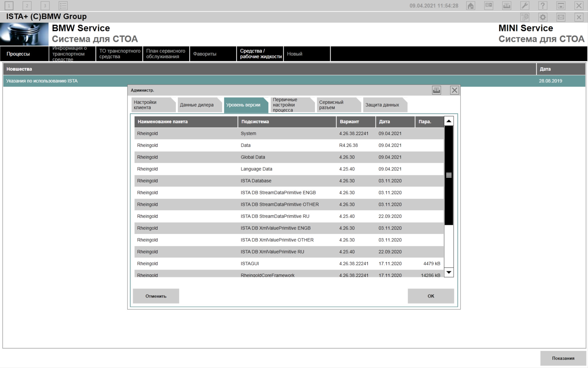Click the Отменить button
This screenshot has width=588, height=368.
click(156, 296)
